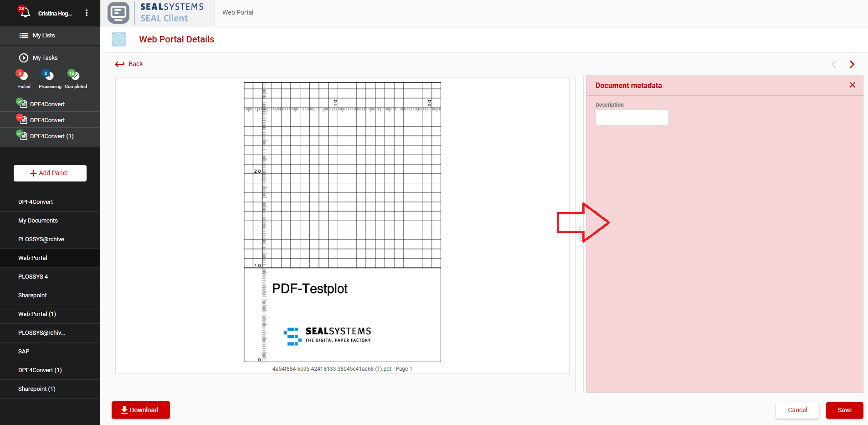868x425 pixels.
Task: Select the PLOSSYS 4 panel in sidebar
Action: click(x=33, y=277)
